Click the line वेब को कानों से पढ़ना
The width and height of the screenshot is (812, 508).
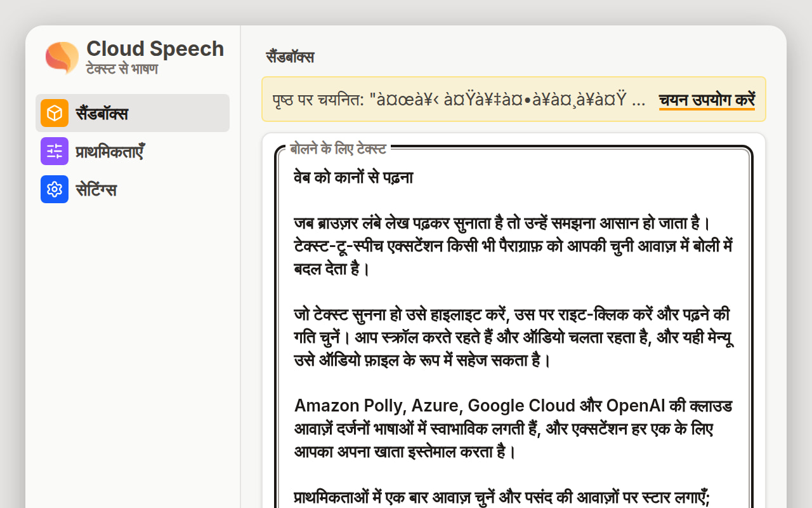[x=353, y=177]
